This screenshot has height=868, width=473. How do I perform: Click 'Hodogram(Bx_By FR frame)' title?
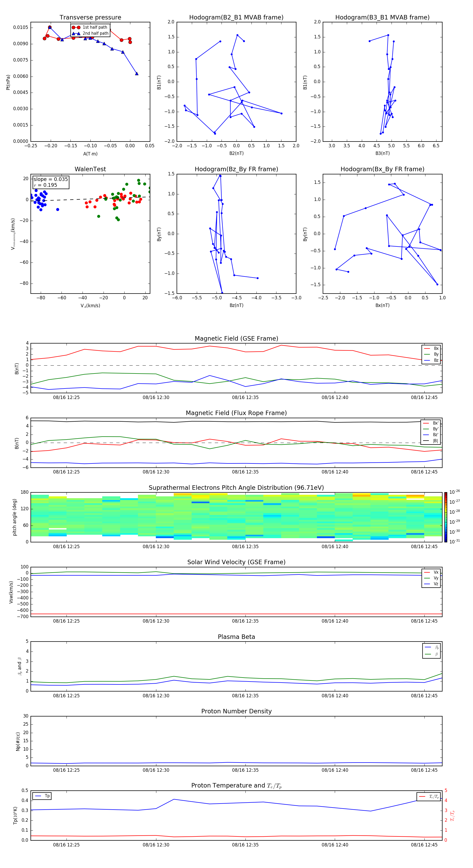point(382,169)
